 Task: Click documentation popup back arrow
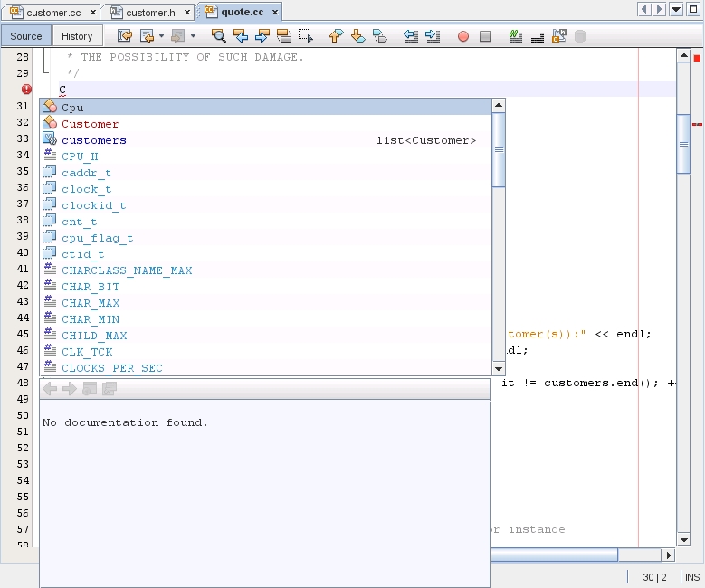tap(50, 388)
